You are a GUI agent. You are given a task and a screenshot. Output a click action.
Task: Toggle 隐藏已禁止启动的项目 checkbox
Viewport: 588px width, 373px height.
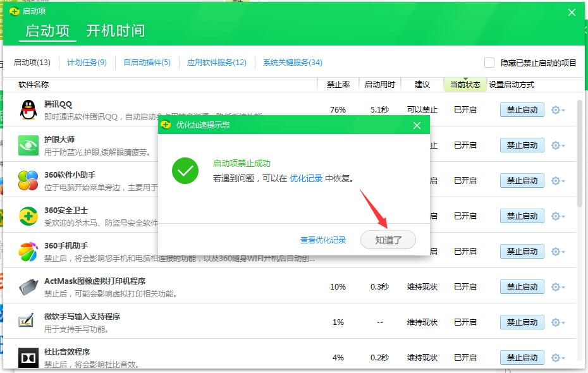tap(489, 63)
